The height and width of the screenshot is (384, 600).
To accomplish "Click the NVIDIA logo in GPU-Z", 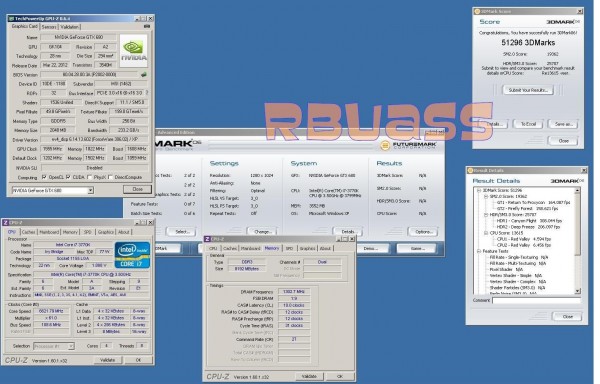I will (134, 51).
